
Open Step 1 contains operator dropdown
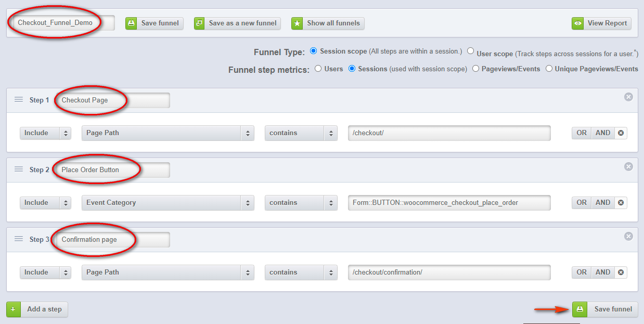click(x=301, y=133)
